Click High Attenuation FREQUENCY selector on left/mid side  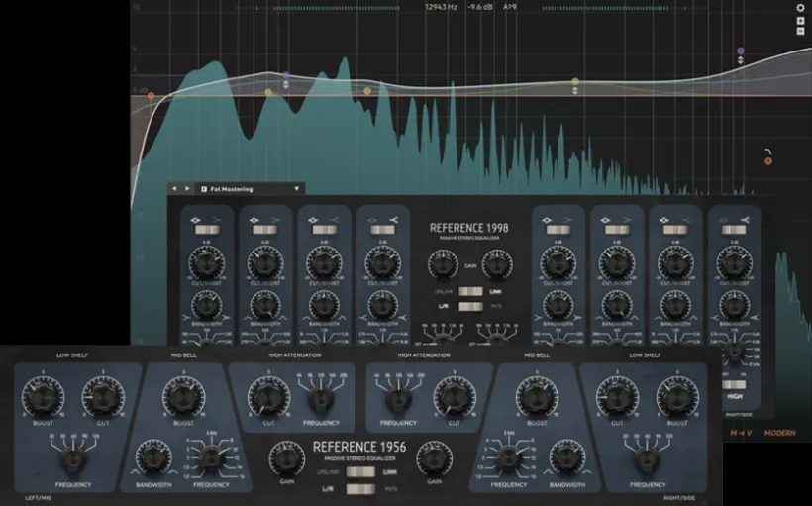[321, 399]
